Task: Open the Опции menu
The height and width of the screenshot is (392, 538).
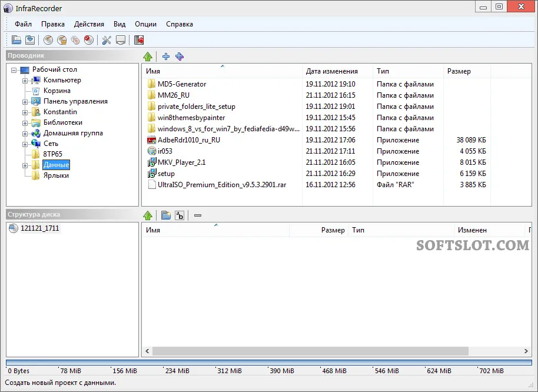Action: (145, 24)
